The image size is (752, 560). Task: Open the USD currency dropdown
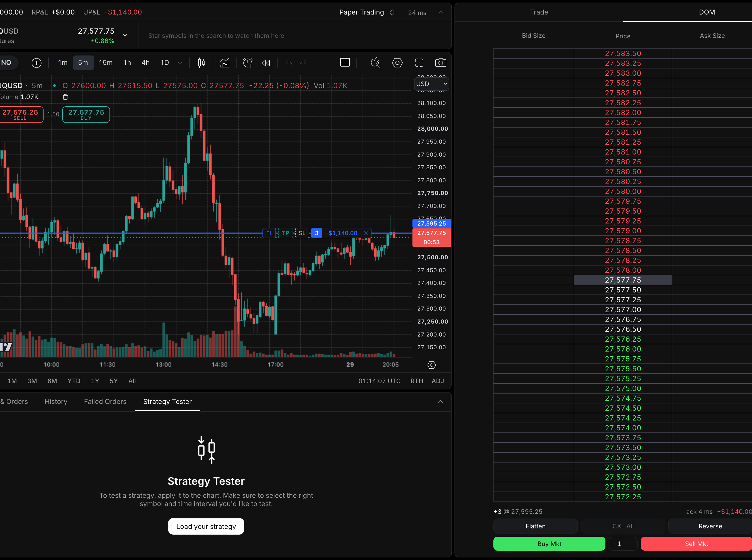pos(431,84)
